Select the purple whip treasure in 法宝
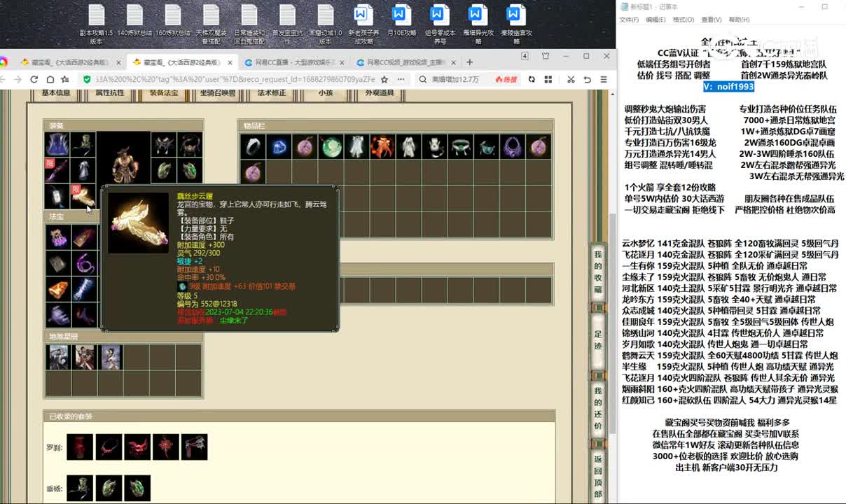 [x=83, y=263]
